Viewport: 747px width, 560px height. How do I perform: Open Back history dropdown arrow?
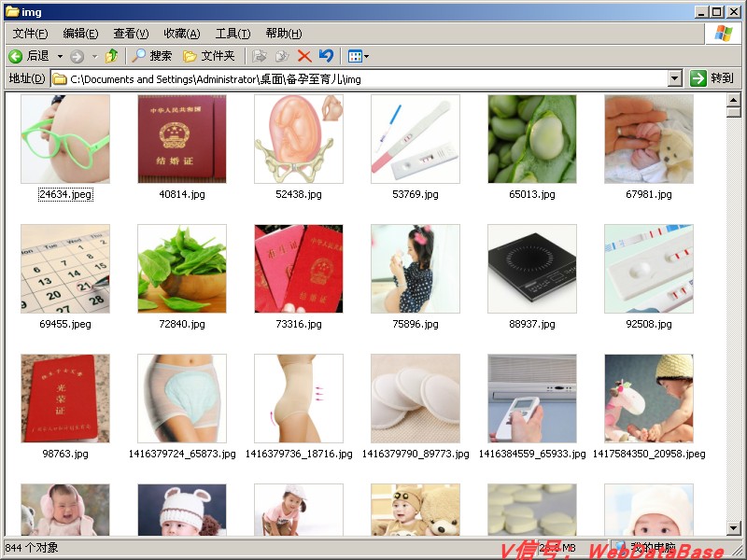point(60,57)
